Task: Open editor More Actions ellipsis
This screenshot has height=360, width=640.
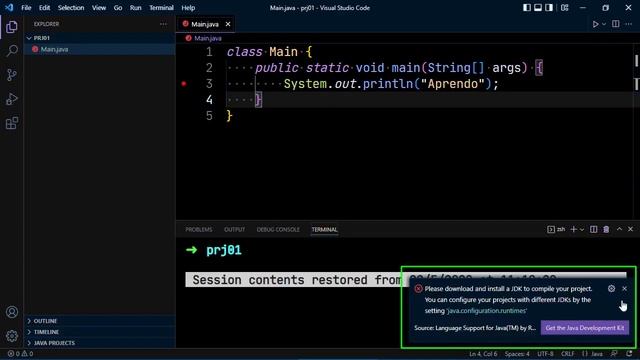Action: click(628, 24)
